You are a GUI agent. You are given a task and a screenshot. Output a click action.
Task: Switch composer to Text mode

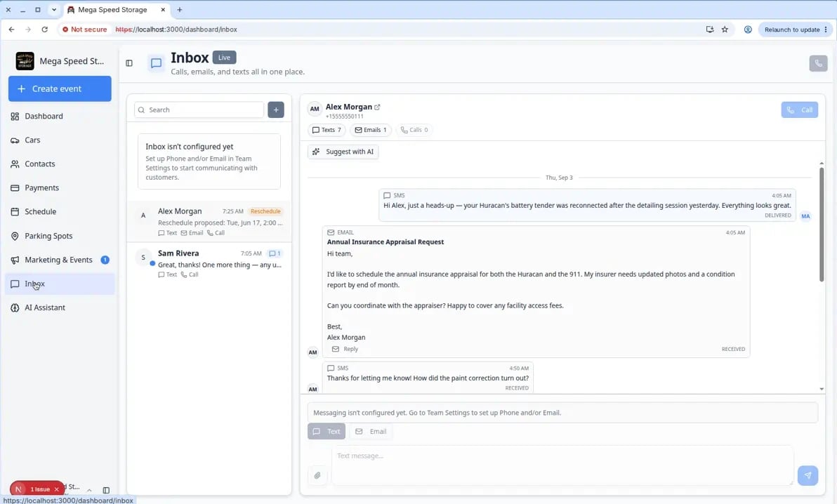[326, 432]
